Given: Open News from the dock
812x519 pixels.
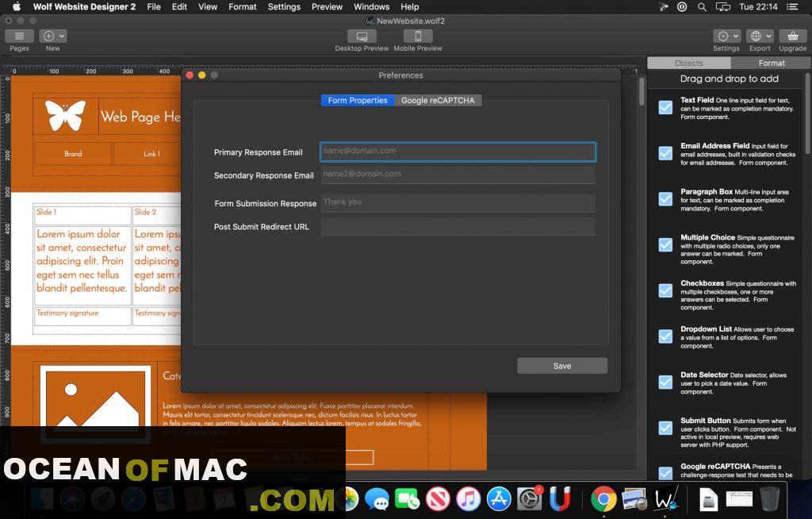Looking at the screenshot, I should click(x=438, y=499).
